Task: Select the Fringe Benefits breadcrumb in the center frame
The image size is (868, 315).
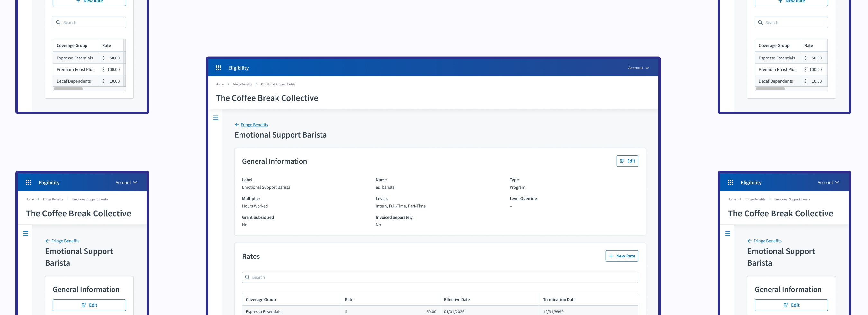Action: tap(242, 84)
